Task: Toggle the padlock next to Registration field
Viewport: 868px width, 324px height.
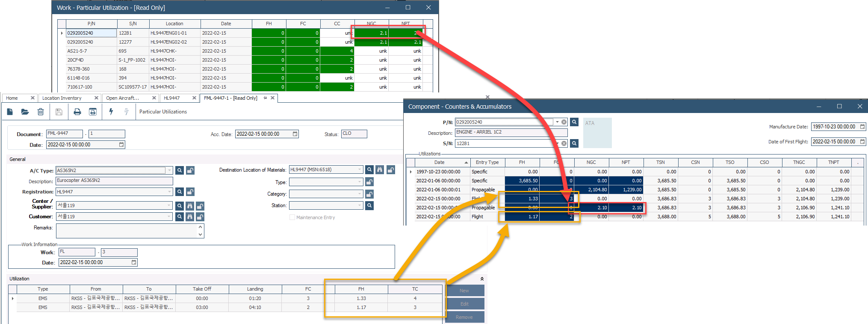Action: click(x=190, y=192)
